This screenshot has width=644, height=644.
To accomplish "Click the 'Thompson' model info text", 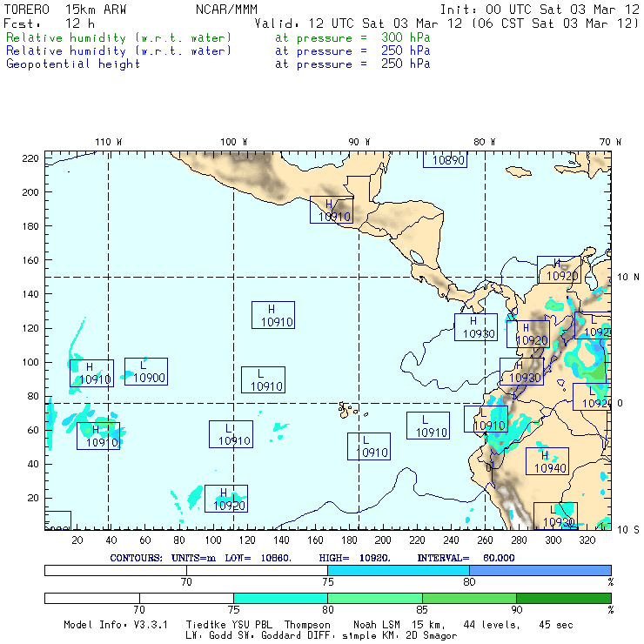I will point(307,625).
